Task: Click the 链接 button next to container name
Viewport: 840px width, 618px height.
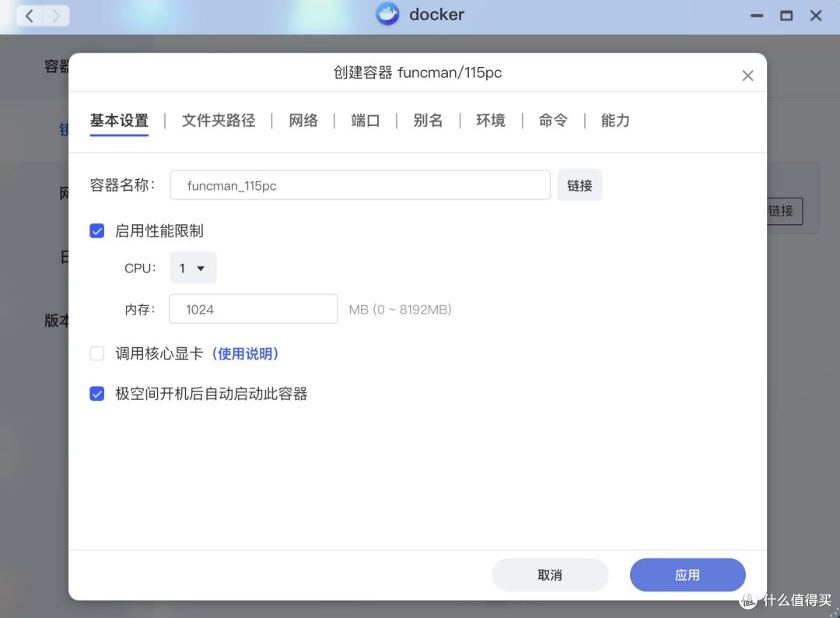Action: click(x=579, y=185)
